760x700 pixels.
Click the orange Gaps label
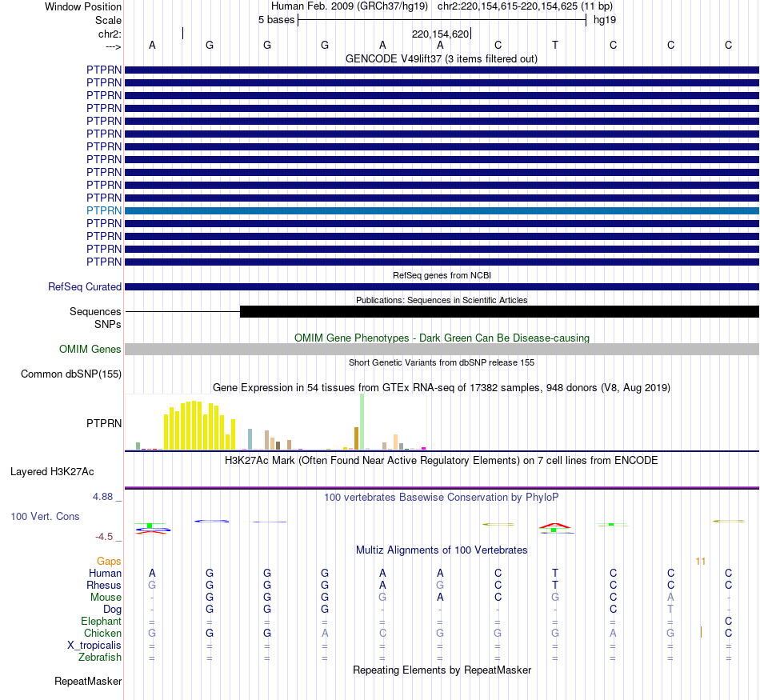coord(109,561)
